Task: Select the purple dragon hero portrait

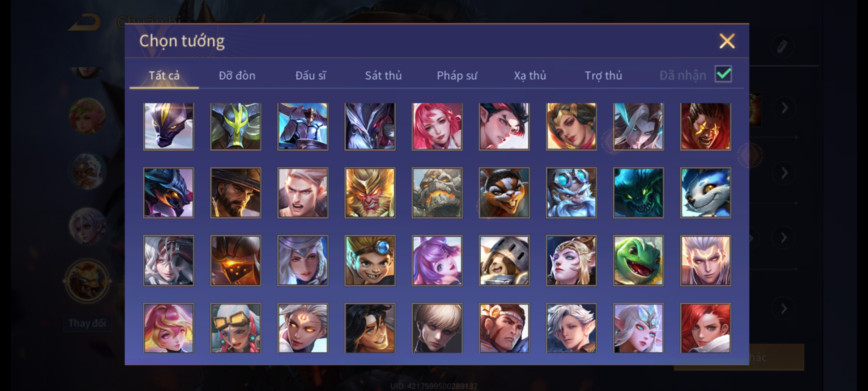Action: pyautogui.click(x=168, y=126)
